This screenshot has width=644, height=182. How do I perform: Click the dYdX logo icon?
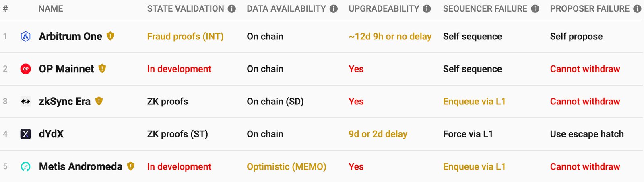26,134
